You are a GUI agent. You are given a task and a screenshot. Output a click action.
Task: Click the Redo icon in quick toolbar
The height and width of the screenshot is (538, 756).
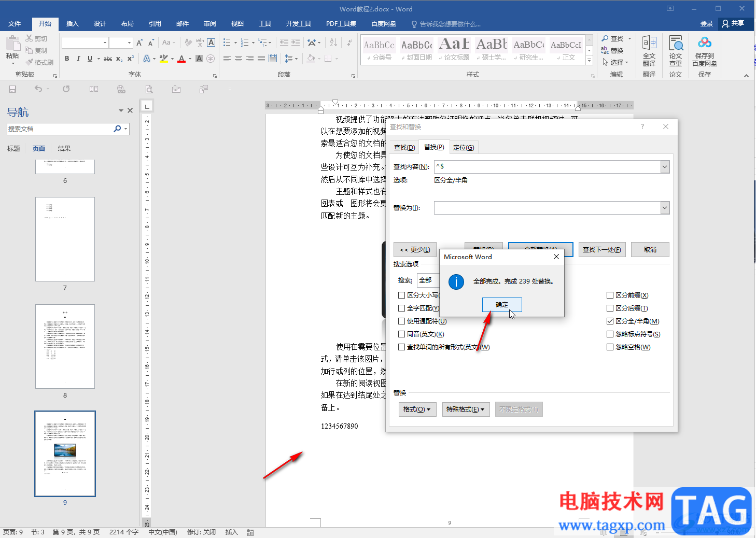(66, 89)
